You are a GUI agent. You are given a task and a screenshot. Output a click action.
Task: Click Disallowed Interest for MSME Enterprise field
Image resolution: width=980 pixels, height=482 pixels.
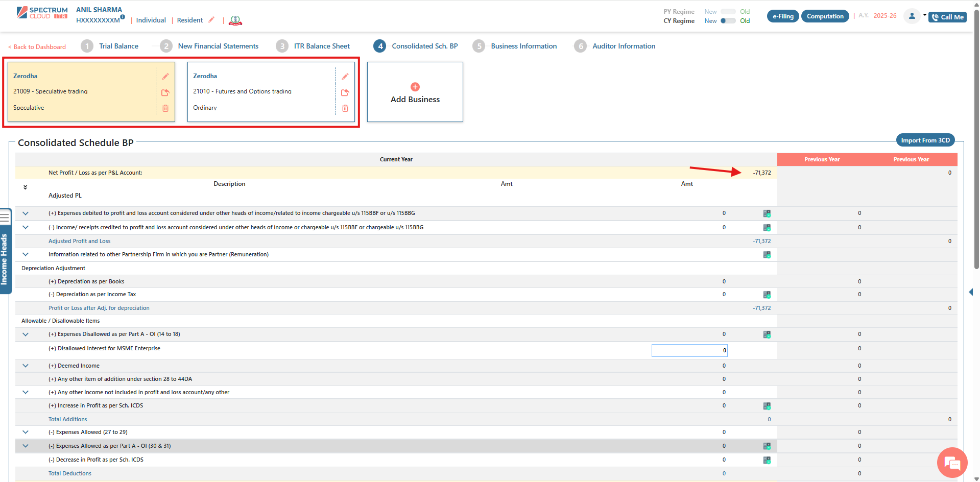(x=689, y=350)
